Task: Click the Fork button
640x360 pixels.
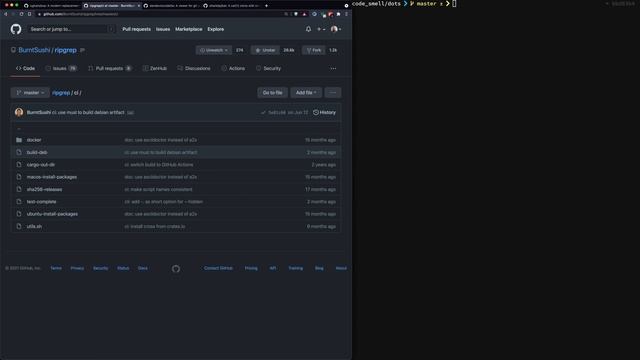Action: (314, 50)
